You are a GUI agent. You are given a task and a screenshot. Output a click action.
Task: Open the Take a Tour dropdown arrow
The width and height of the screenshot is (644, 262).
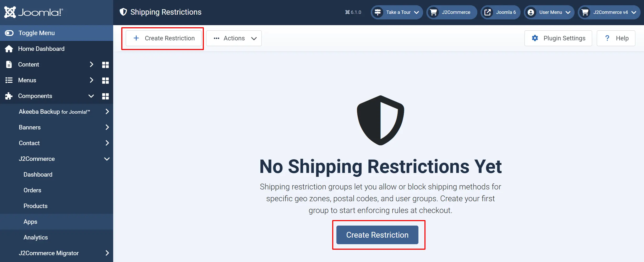(x=417, y=12)
